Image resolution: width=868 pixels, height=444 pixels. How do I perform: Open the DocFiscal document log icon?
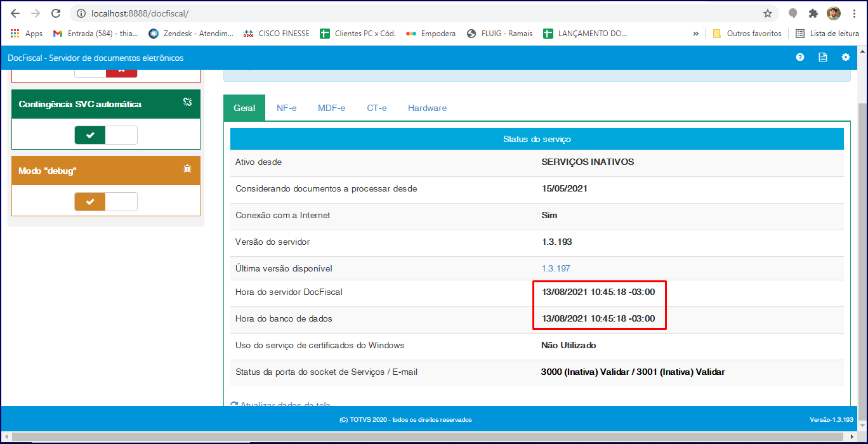(x=823, y=57)
